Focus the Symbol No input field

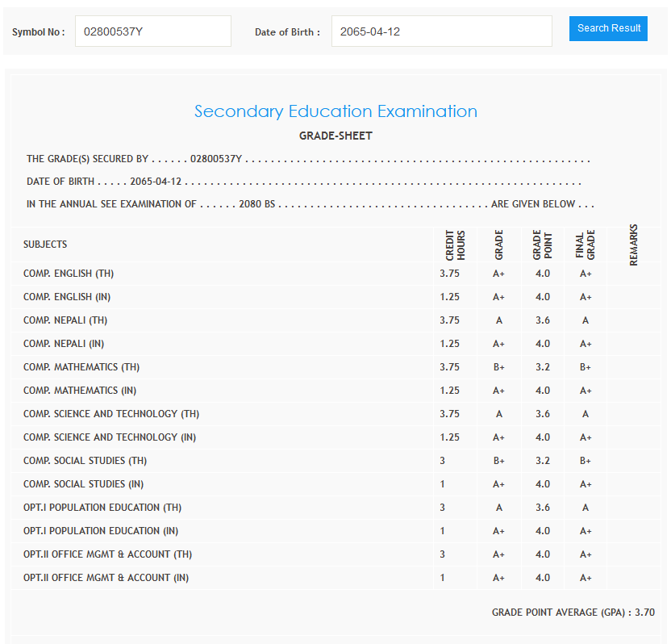pyautogui.click(x=153, y=31)
